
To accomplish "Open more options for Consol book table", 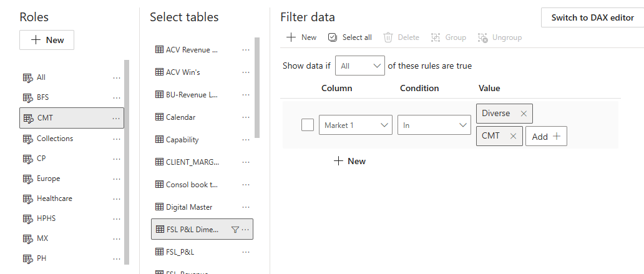I will tap(246, 185).
